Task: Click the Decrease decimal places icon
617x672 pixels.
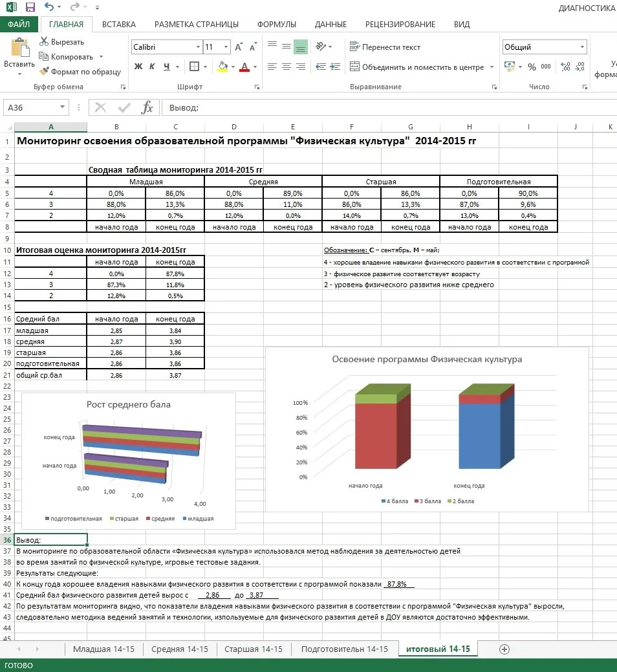Action: 580,67
